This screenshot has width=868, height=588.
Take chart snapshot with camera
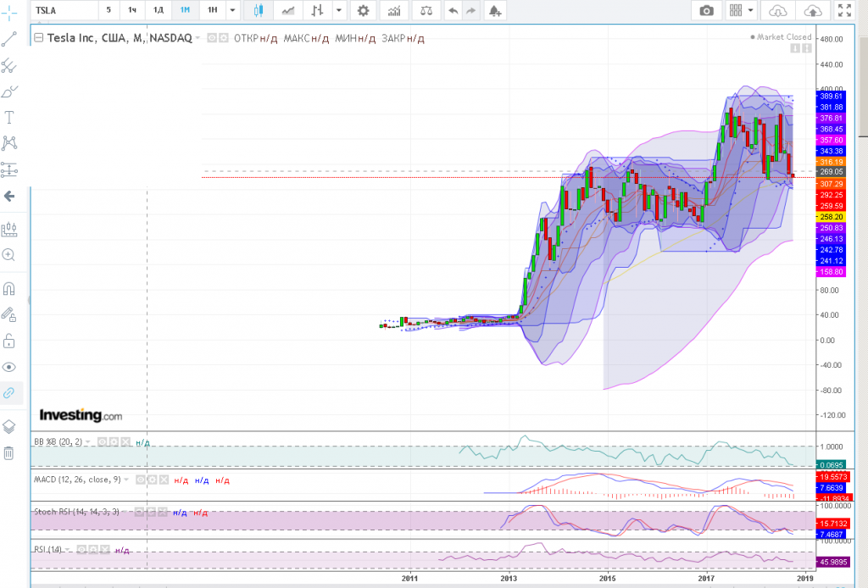point(706,10)
